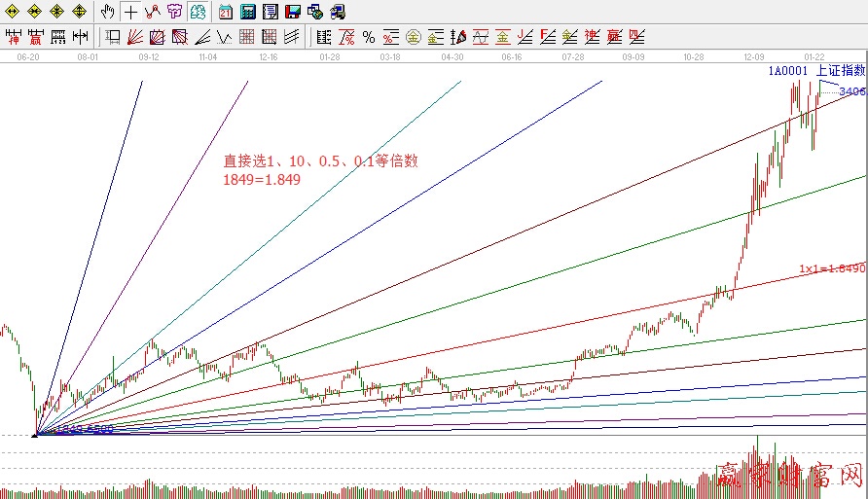
Task: Click the gold circled 金 icon
Action: pyautogui.click(x=413, y=38)
